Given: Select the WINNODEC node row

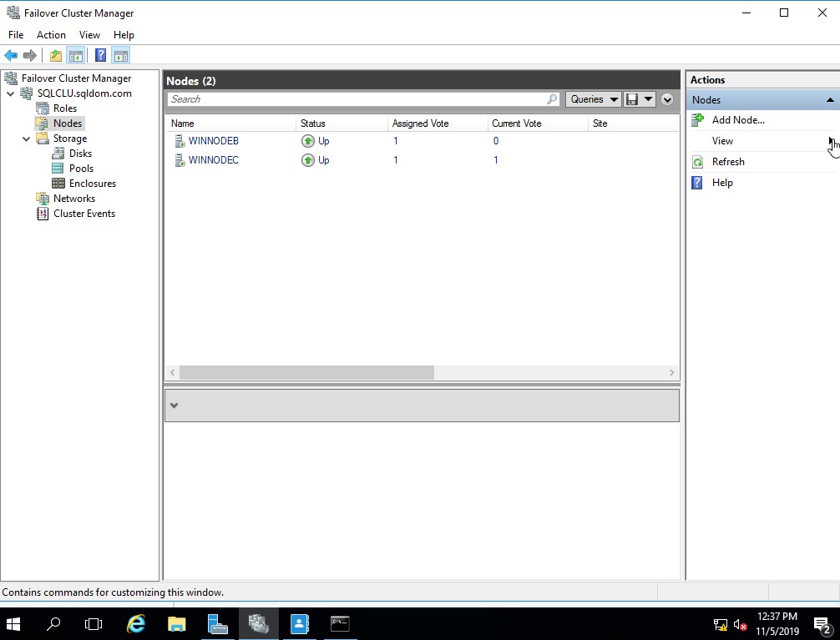Looking at the screenshot, I should click(x=423, y=160).
